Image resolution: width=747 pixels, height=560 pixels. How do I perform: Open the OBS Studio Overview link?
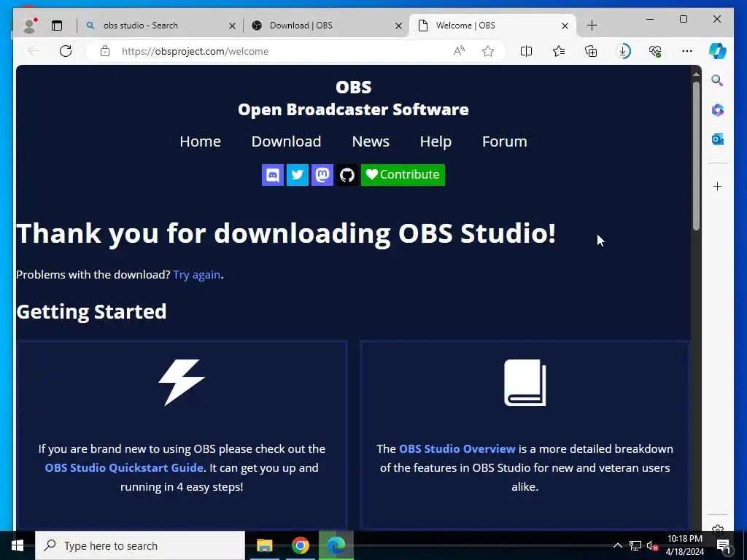tap(457, 448)
